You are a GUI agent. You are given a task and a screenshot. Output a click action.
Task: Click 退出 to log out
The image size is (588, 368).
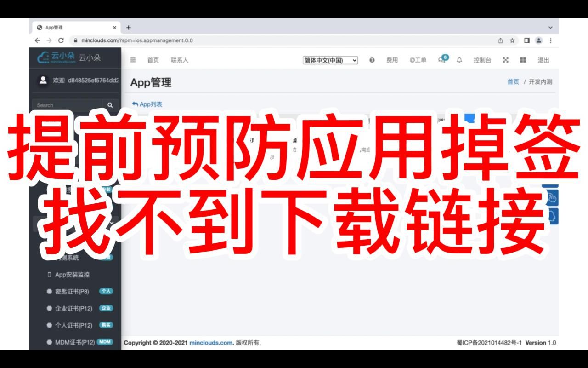point(543,60)
